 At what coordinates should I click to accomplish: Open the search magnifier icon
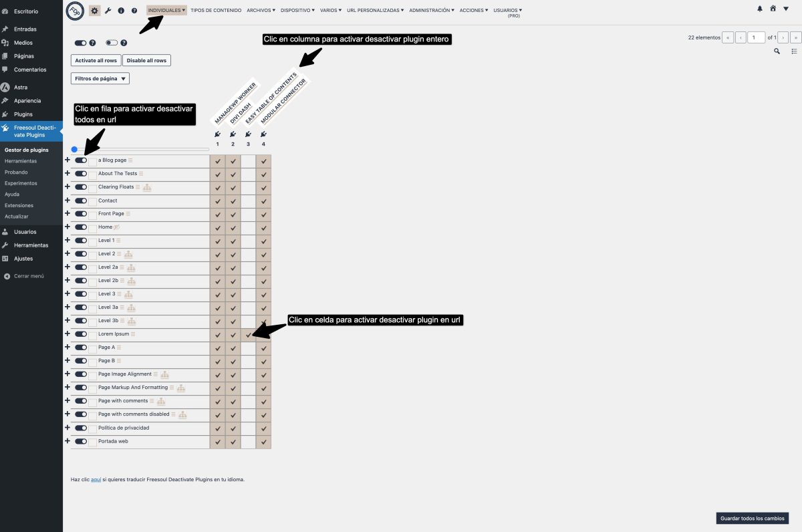[777, 51]
